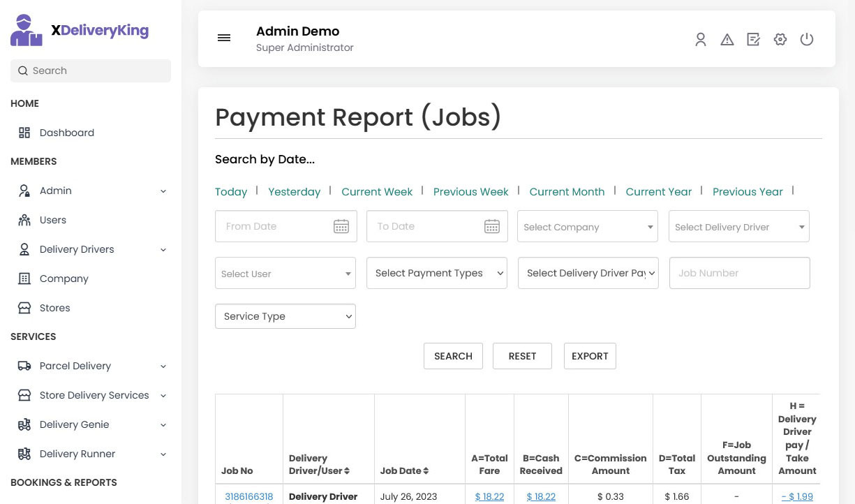
Task: Open the reports edit-note icon in header
Action: [x=754, y=39]
